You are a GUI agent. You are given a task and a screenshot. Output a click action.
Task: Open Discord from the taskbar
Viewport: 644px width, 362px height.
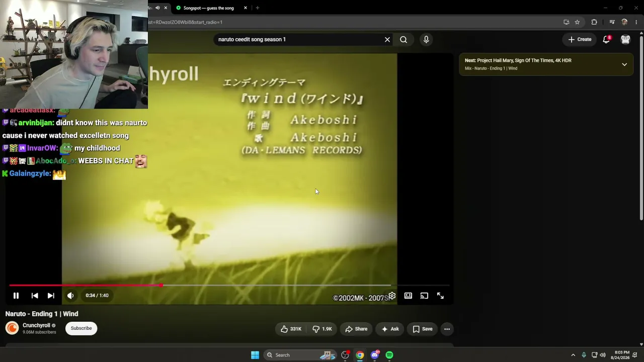point(375,355)
